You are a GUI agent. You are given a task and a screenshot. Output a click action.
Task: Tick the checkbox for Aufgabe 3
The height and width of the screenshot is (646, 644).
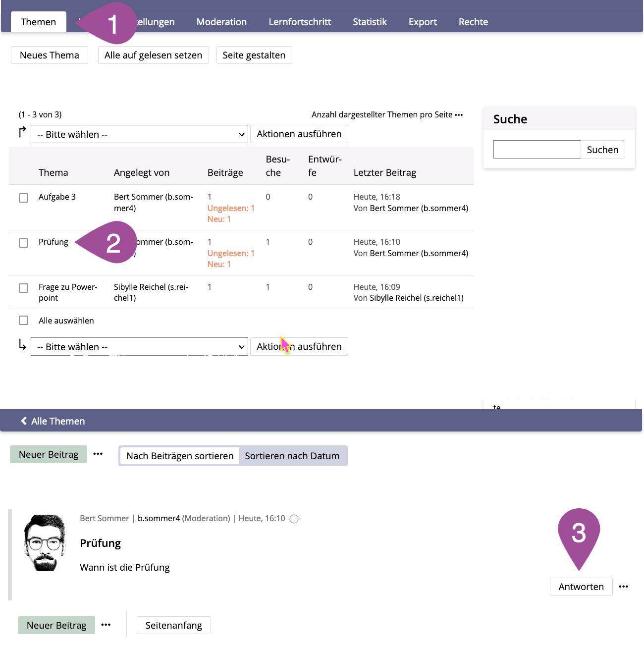23,198
